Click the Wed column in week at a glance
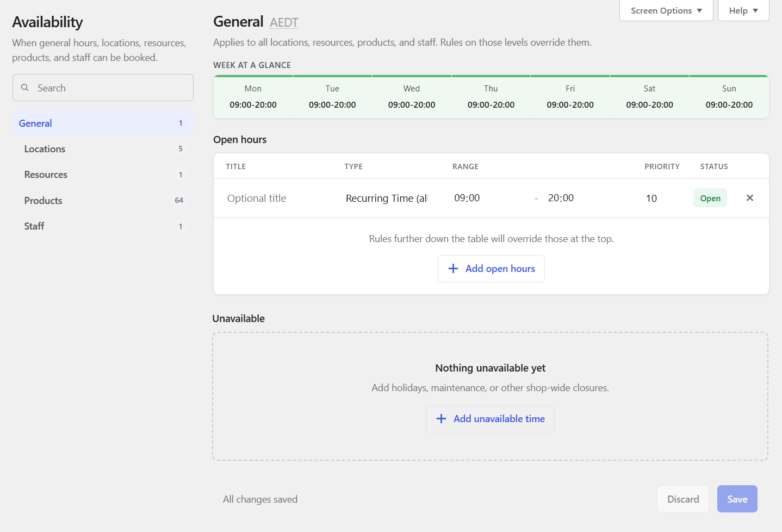The width and height of the screenshot is (782, 532). click(x=412, y=97)
